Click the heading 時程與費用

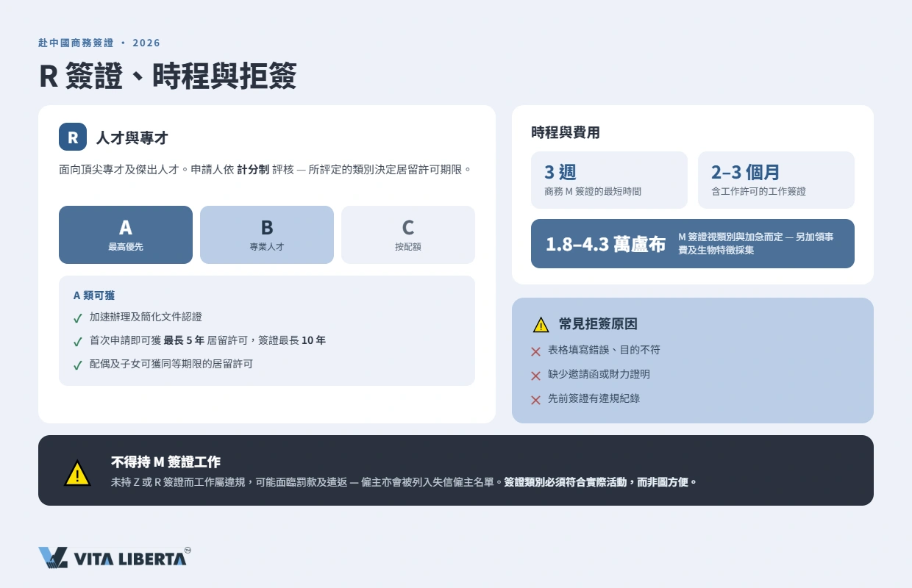566,132
